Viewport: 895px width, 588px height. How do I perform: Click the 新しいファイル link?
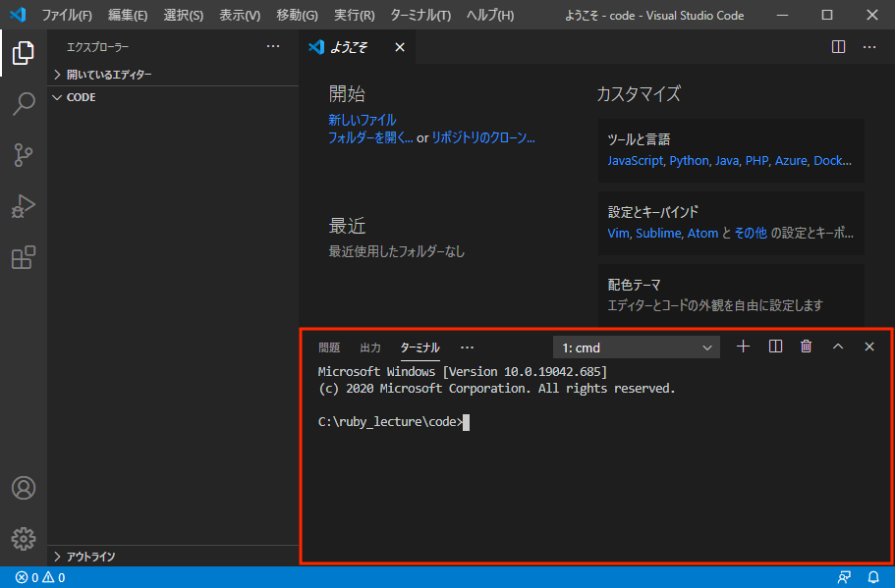point(362,120)
